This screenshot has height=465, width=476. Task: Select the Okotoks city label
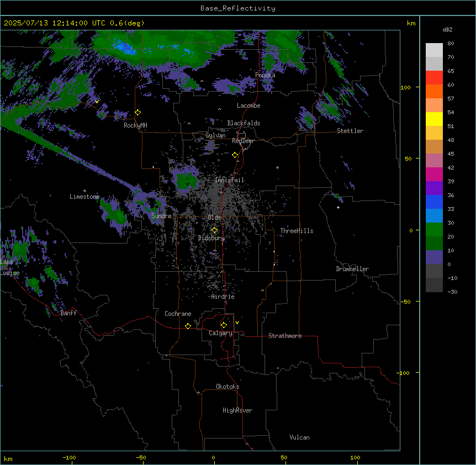click(x=228, y=387)
